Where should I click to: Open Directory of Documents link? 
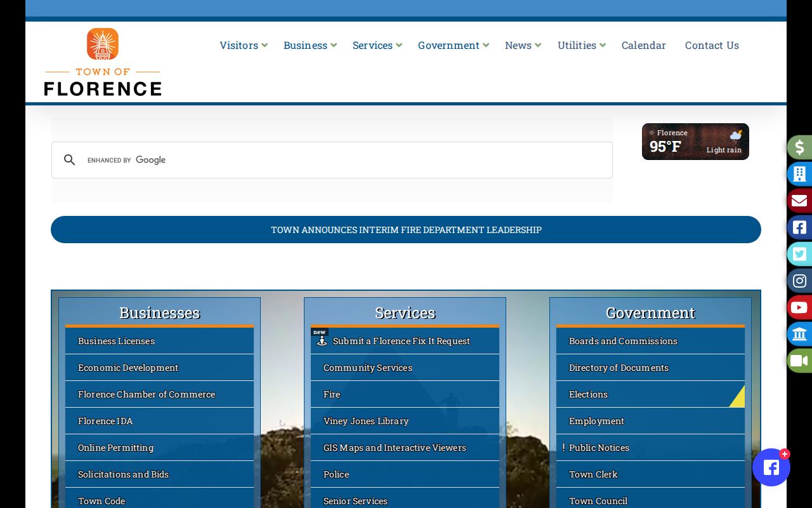pos(650,368)
